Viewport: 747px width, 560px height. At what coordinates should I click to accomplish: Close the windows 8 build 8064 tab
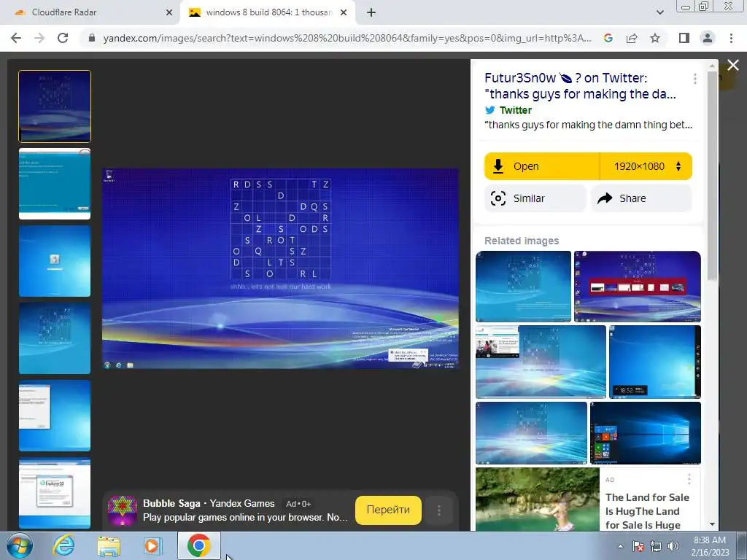pos(344,12)
